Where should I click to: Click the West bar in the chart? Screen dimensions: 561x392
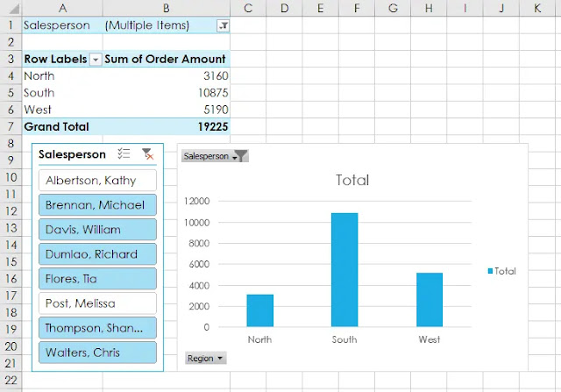click(430, 300)
